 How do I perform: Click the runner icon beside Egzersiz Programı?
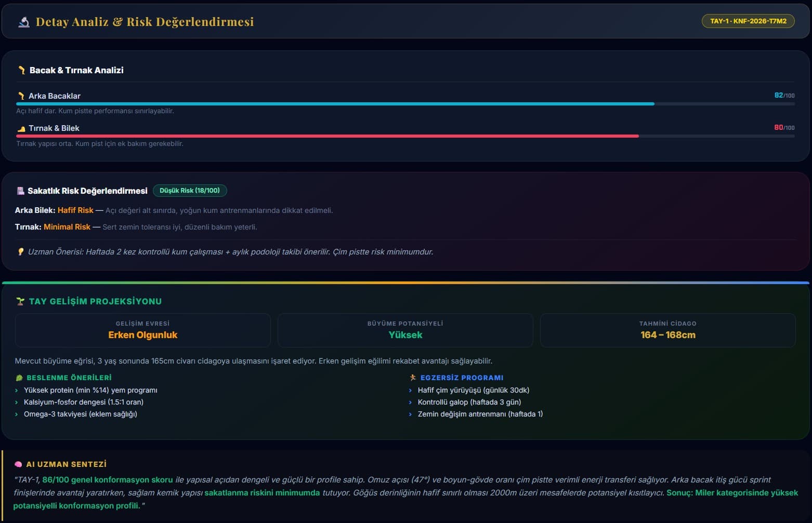pos(413,378)
